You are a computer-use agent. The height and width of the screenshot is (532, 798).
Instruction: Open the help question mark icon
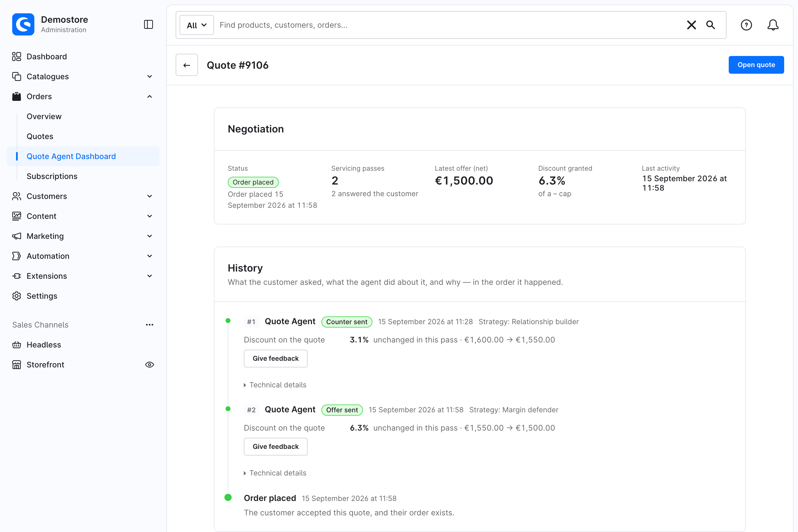point(746,25)
